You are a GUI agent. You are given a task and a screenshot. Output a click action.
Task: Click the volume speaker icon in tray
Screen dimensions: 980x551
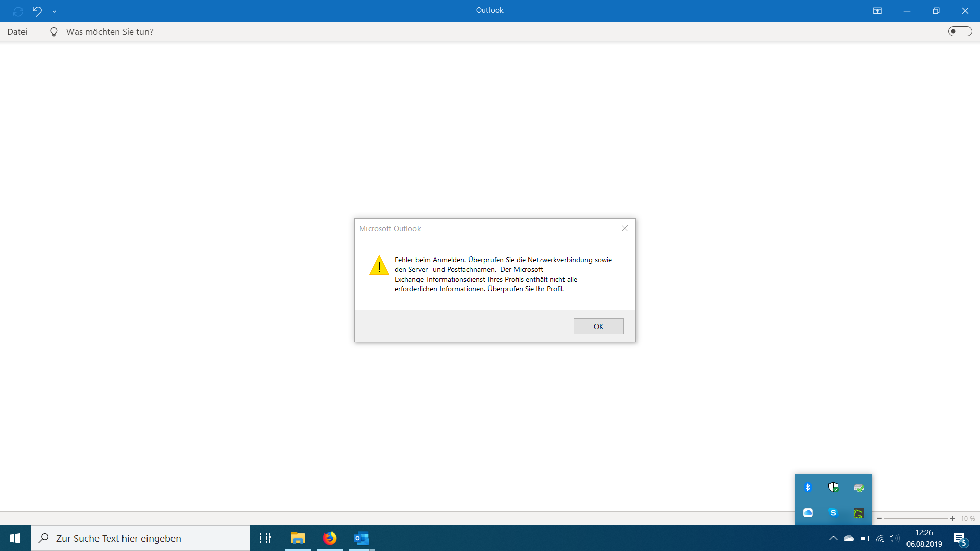coord(895,538)
